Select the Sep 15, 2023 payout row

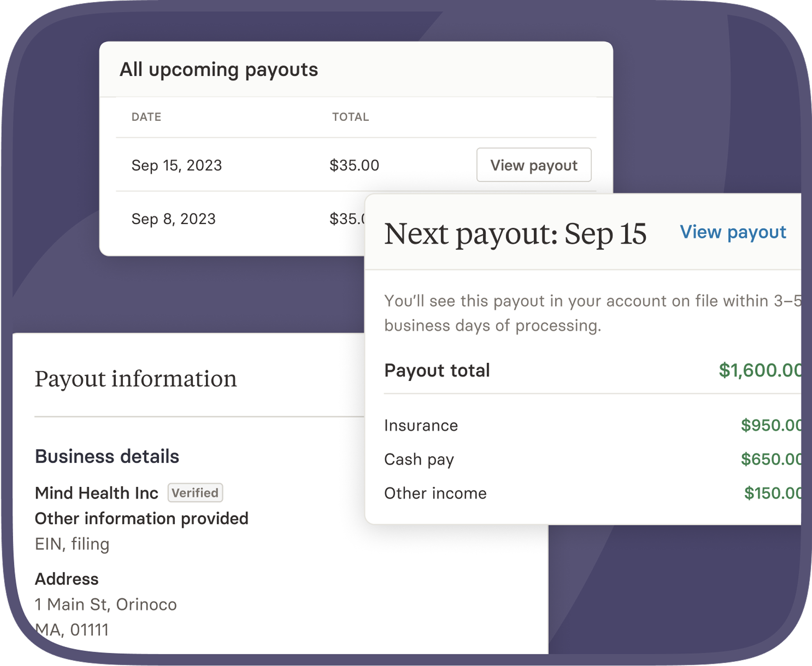click(x=176, y=165)
